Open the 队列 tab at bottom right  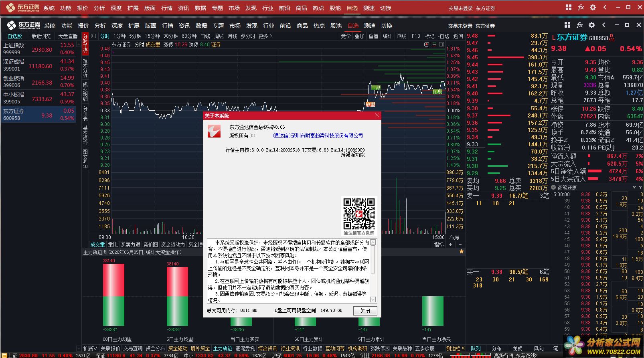click(476, 348)
